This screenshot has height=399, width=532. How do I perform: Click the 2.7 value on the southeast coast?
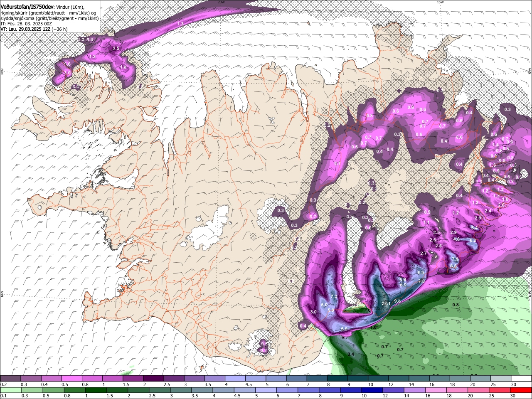tap(424, 254)
